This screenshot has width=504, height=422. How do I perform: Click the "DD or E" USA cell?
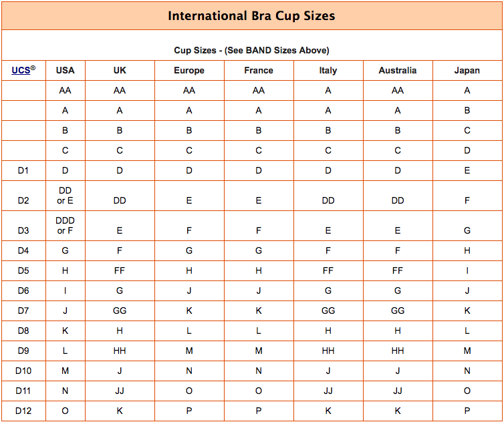pyautogui.click(x=66, y=196)
